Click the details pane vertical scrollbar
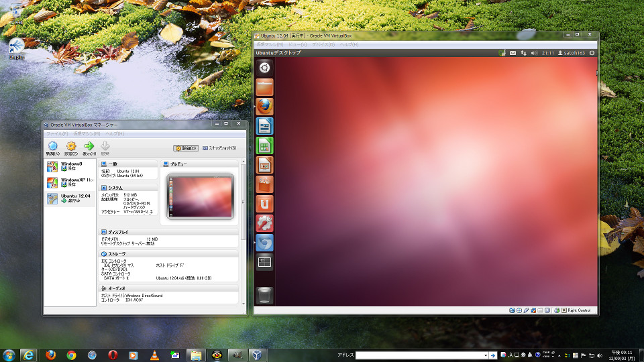Viewport: 644px width, 362px height. click(243, 201)
